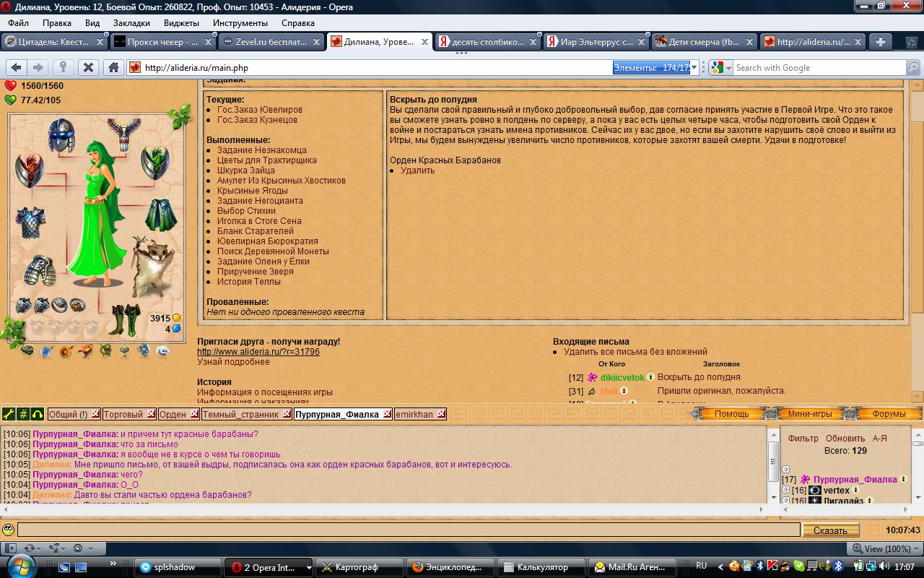Toggle the chat sound headphones icon
This screenshot has width=924, height=578.
(x=38, y=414)
